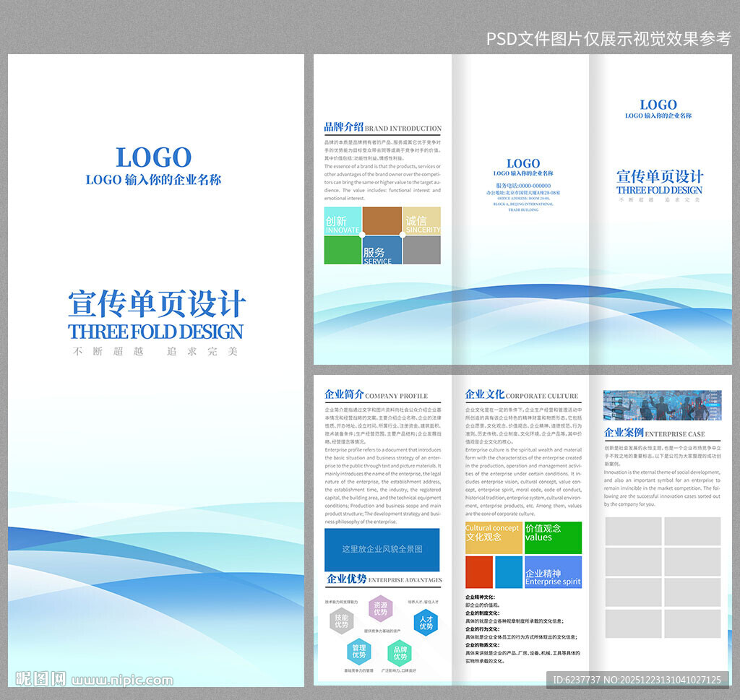Click the large cover LOGO text

pos(153,157)
